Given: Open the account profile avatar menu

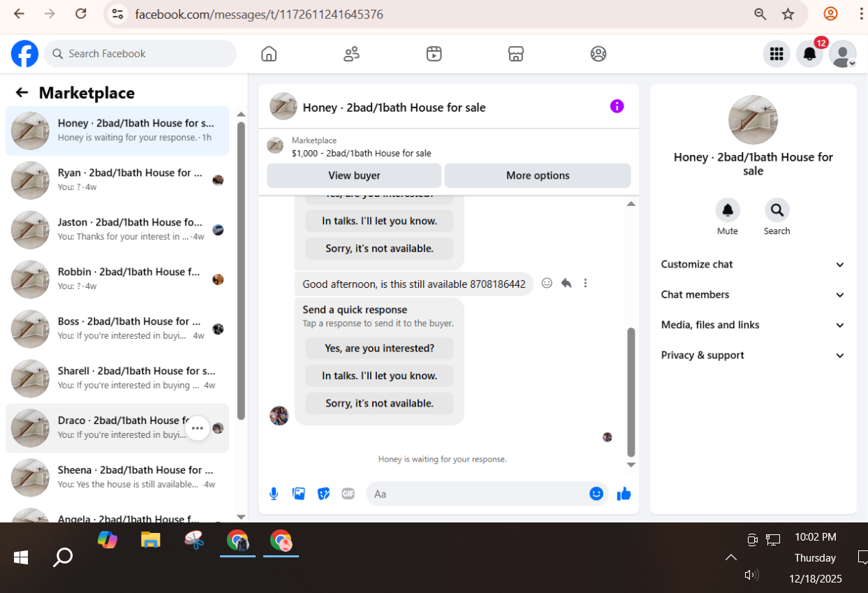Looking at the screenshot, I should (843, 54).
